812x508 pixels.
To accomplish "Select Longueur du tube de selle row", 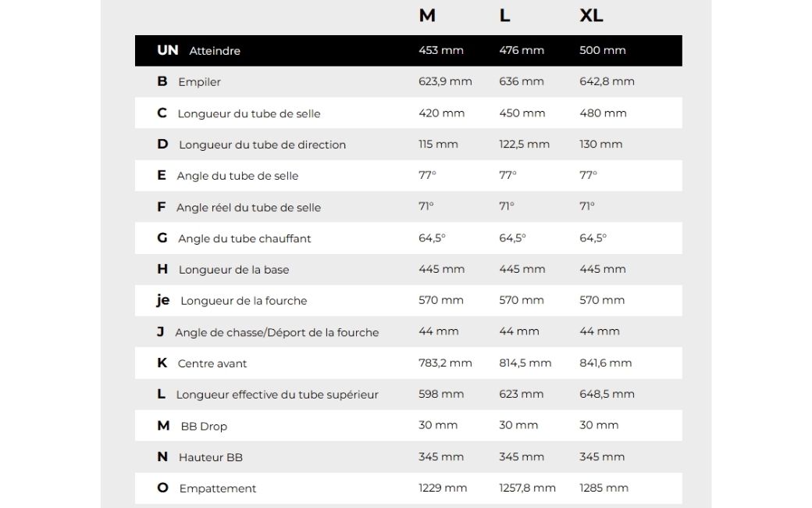I will coord(408,113).
